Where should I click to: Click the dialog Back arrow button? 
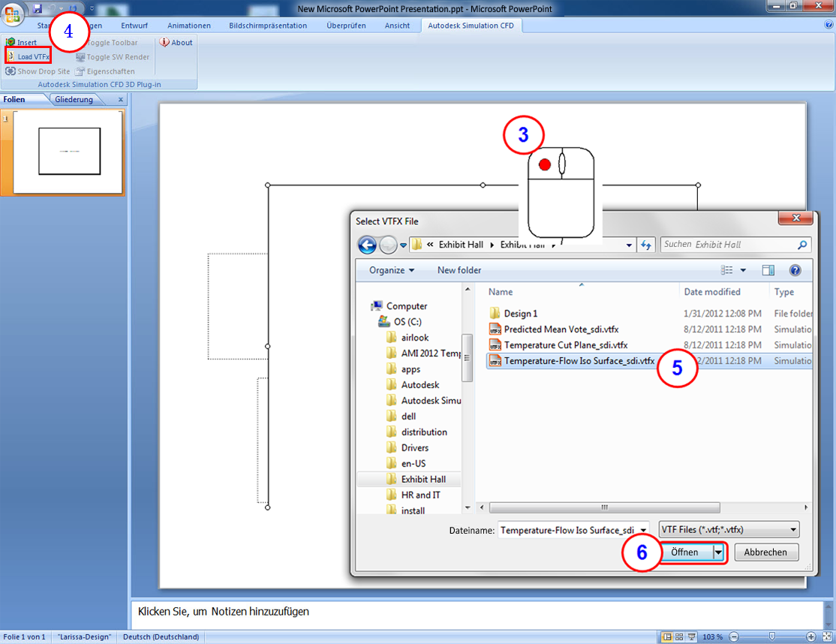[x=367, y=245]
